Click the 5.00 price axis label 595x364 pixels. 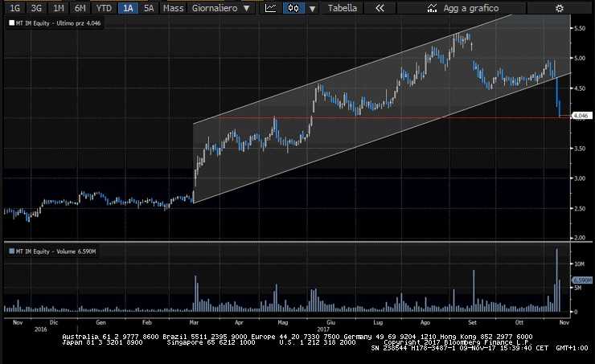click(580, 58)
